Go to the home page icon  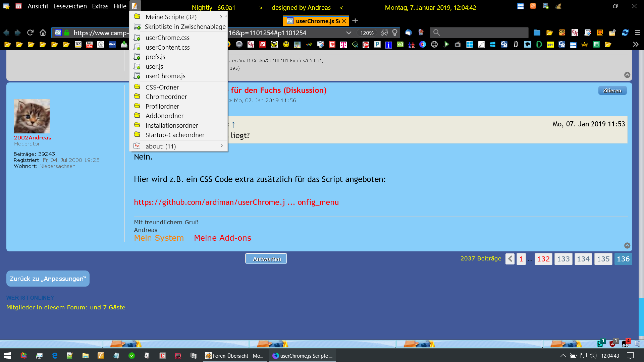pyautogui.click(x=43, y=33)
